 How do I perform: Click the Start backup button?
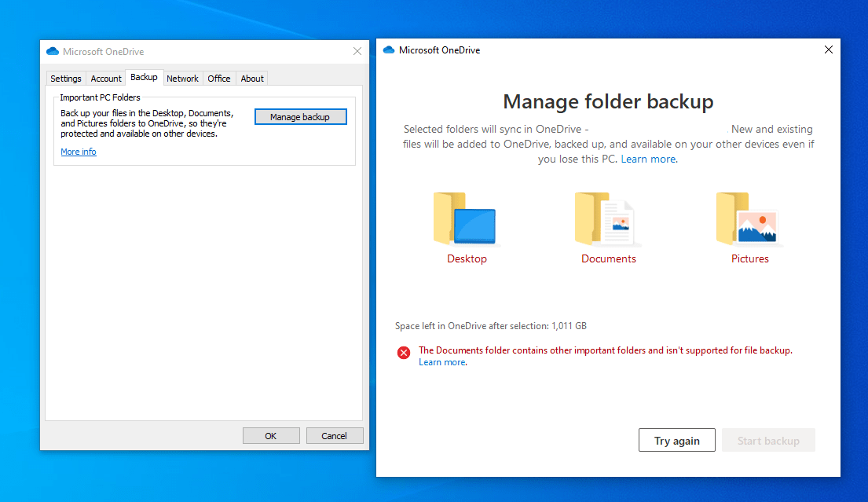(767, 440)
